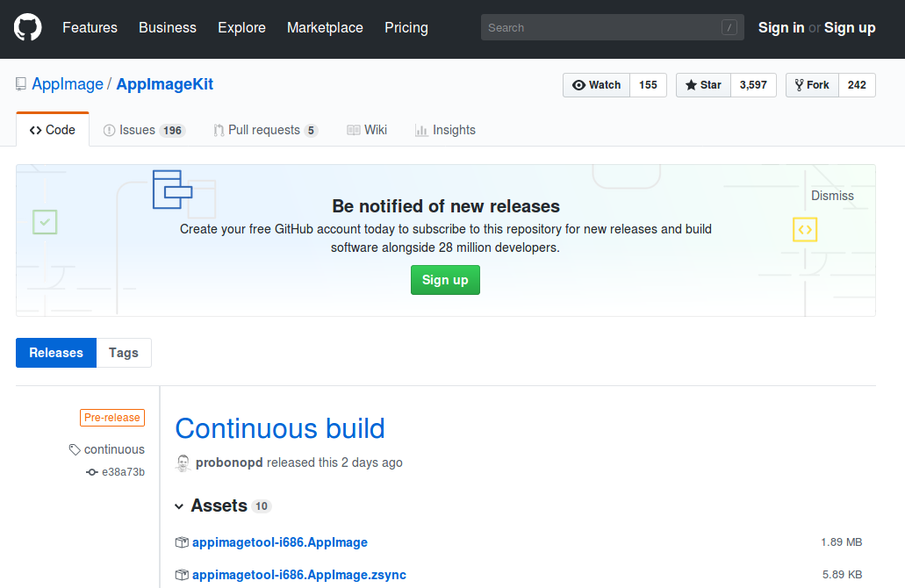Image resolution: width=905 pixels, height=588 pixels.
Task: Click the package icon beside appimagetool-i686.AppImage
Action: 182,542
